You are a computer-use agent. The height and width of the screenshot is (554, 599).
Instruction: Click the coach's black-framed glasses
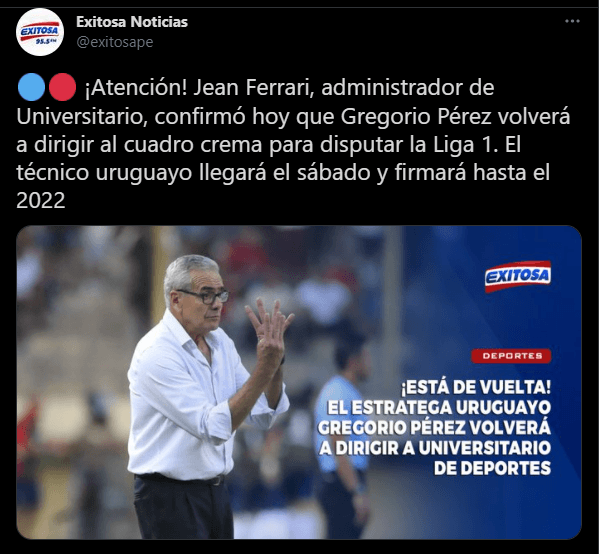pos(204,296)
